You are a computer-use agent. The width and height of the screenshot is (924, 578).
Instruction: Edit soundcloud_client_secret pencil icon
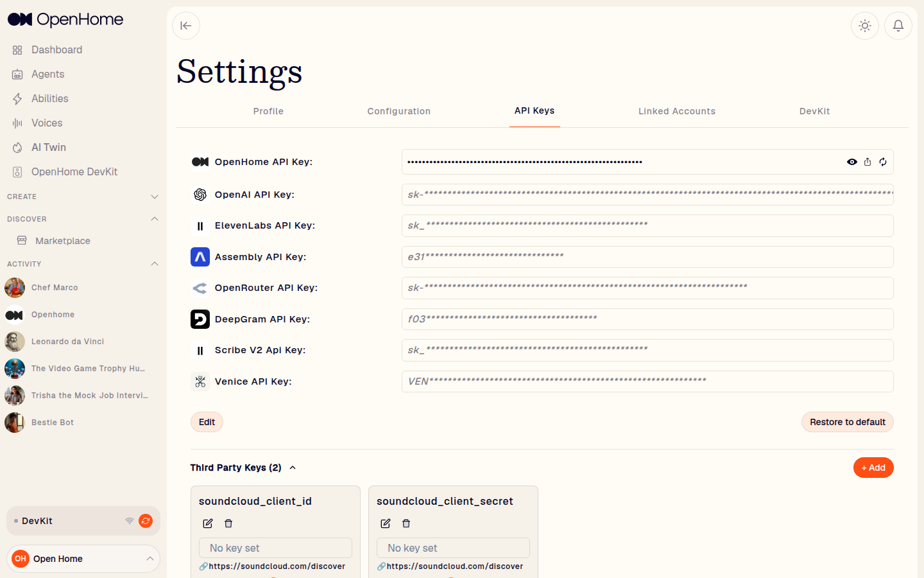pyautogui.click(x=386, y=523)
